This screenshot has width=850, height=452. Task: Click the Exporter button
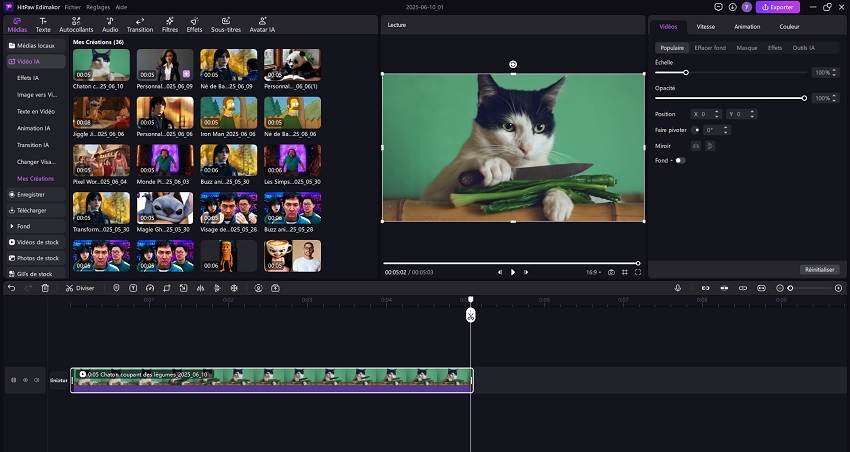pos(778,7)
